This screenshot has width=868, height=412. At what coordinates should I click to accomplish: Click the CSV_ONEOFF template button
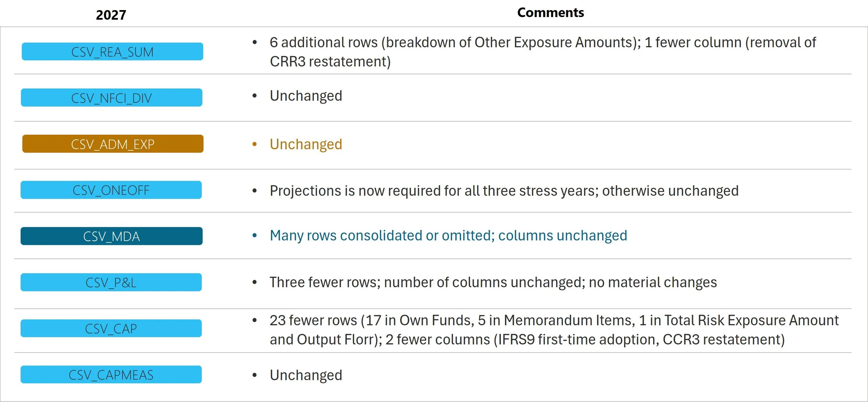click(x=111, y=190)
